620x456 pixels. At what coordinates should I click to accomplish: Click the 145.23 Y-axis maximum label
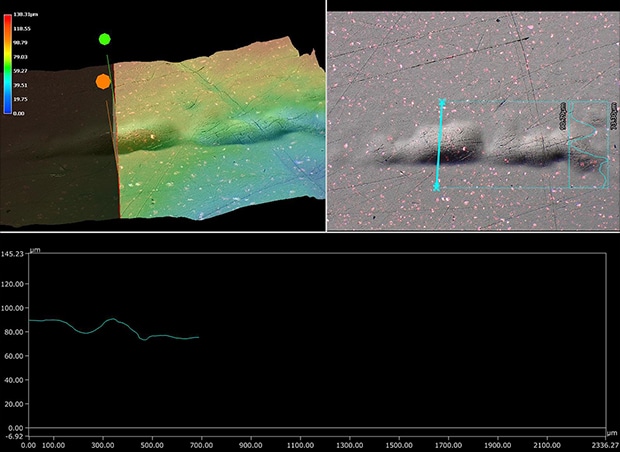click(13, 254)
